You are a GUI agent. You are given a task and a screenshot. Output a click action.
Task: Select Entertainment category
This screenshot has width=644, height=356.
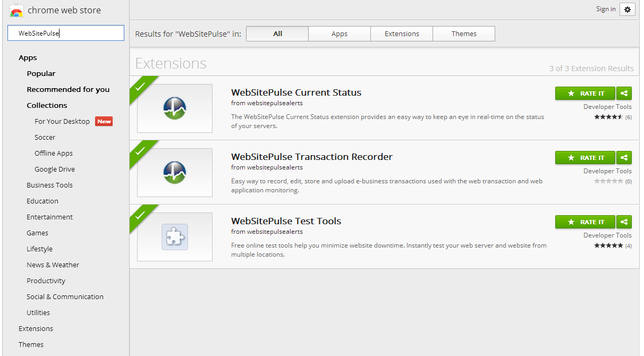click(x=49, y=217)
